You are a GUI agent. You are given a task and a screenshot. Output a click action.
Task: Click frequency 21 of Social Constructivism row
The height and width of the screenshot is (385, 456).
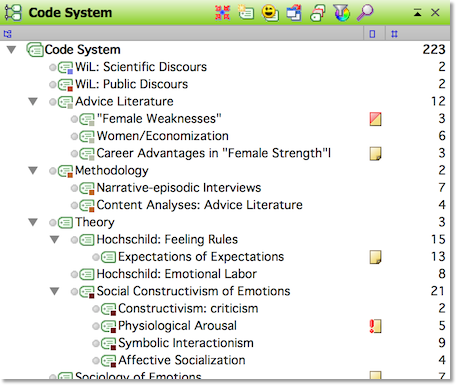tap(438, 291)
